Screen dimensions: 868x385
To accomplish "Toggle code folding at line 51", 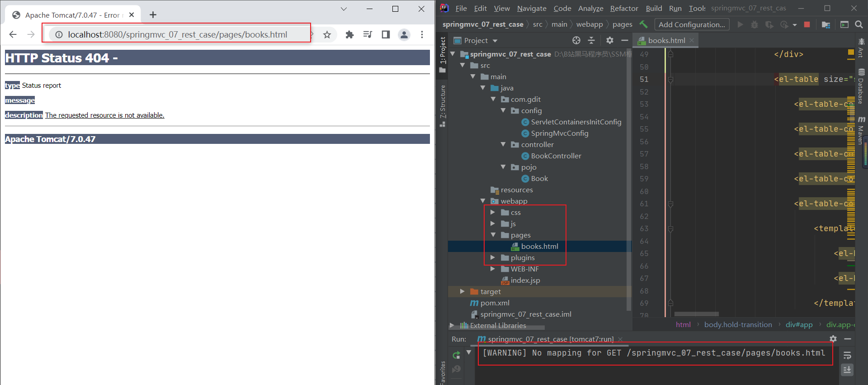I will pos(671,79).
